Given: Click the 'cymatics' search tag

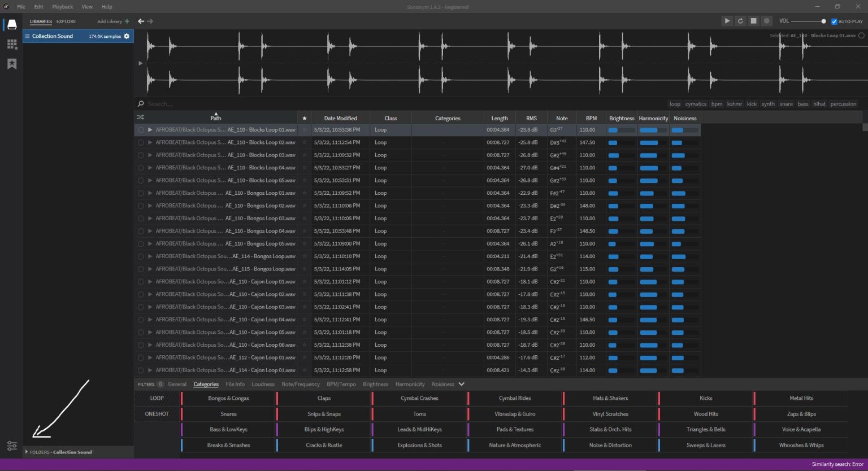Looking at the screenshot, I should 696,104.
